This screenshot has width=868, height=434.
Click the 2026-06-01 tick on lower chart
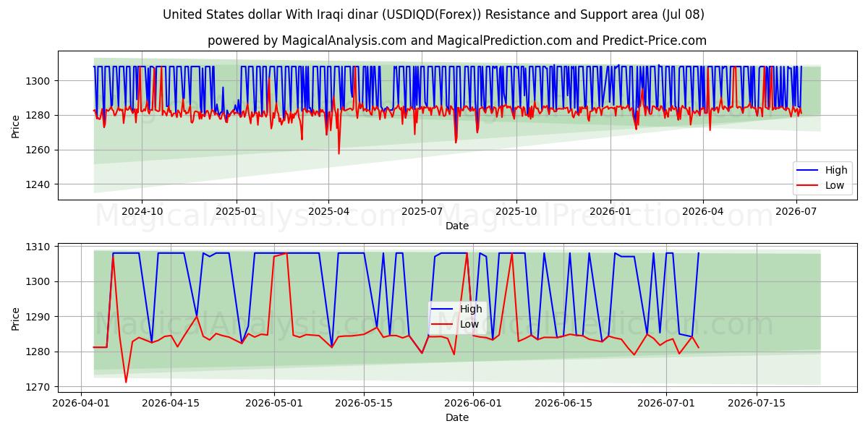474,404
